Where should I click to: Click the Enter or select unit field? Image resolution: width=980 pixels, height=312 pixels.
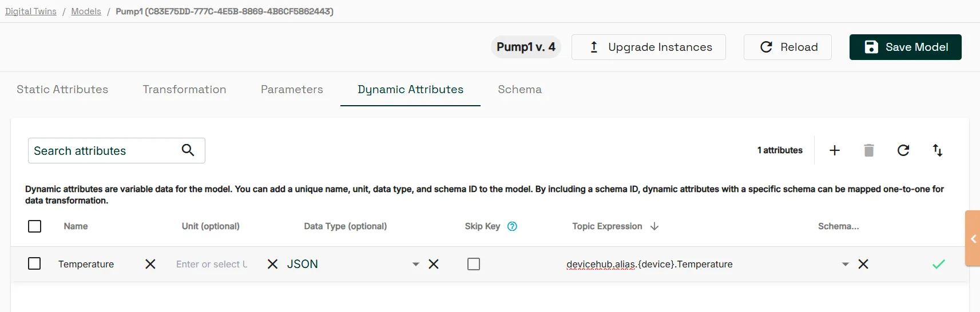tap(212, 264)
